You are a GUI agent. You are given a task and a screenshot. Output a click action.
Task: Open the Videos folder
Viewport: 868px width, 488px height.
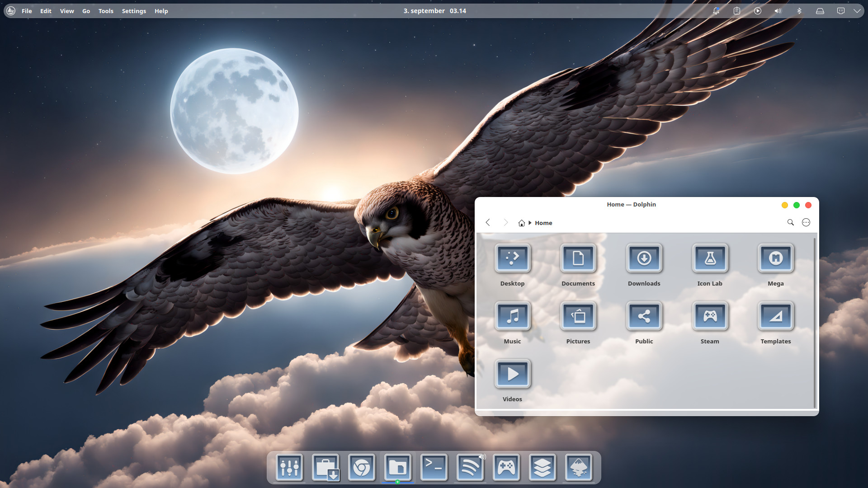[x=512, y=374]
